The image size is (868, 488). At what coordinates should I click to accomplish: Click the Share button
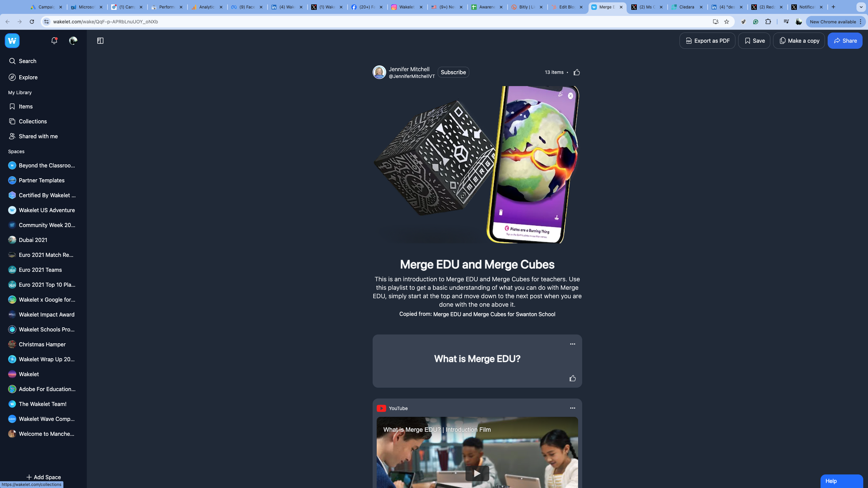845,40
